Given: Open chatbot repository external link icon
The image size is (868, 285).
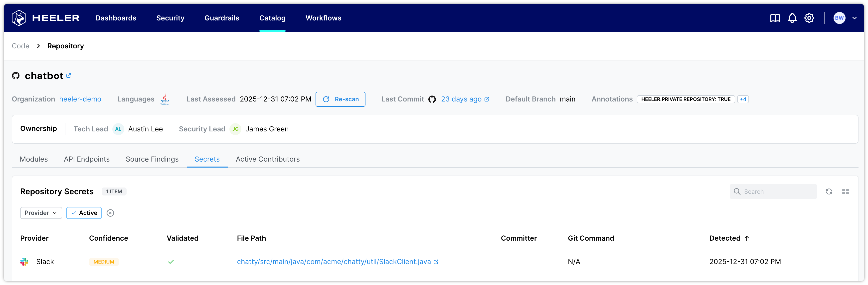Looking at the screenshot, I should click(x=69, y=76).
